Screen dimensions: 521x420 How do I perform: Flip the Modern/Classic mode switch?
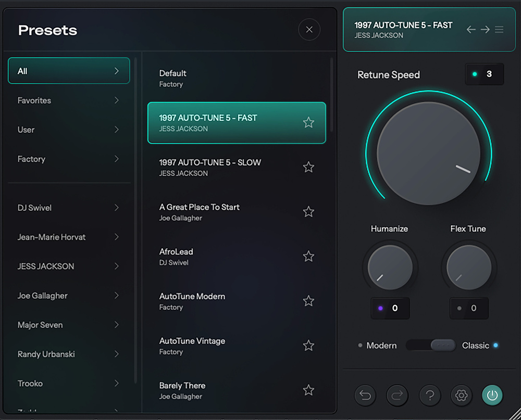[x=430, y=345]
